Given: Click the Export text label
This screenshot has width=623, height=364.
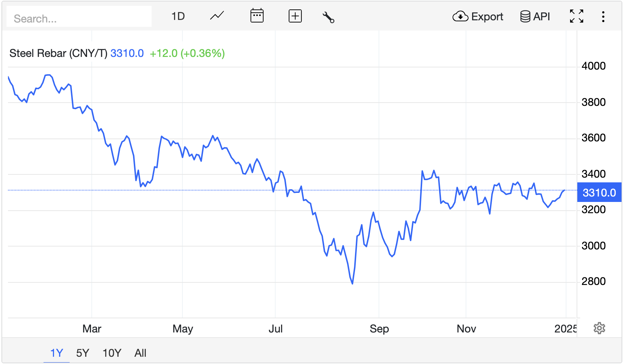Looking at the screenshot, I should click(487, 17).
